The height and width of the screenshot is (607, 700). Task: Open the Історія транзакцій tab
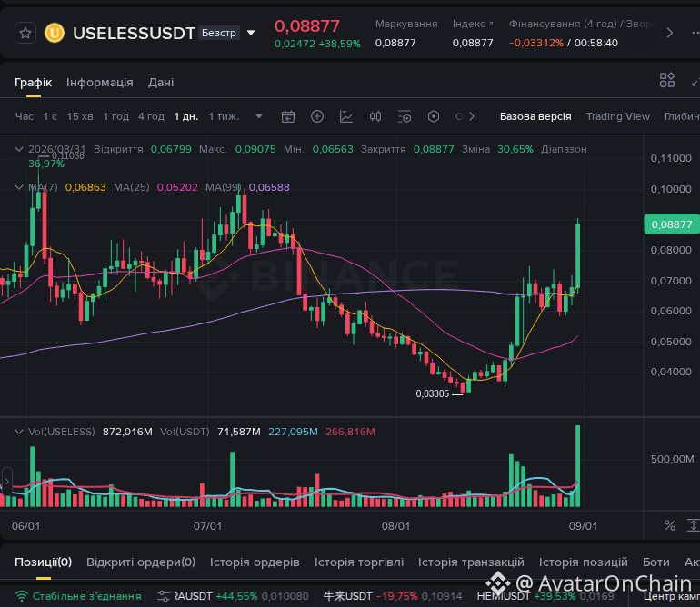click(471, 562)
